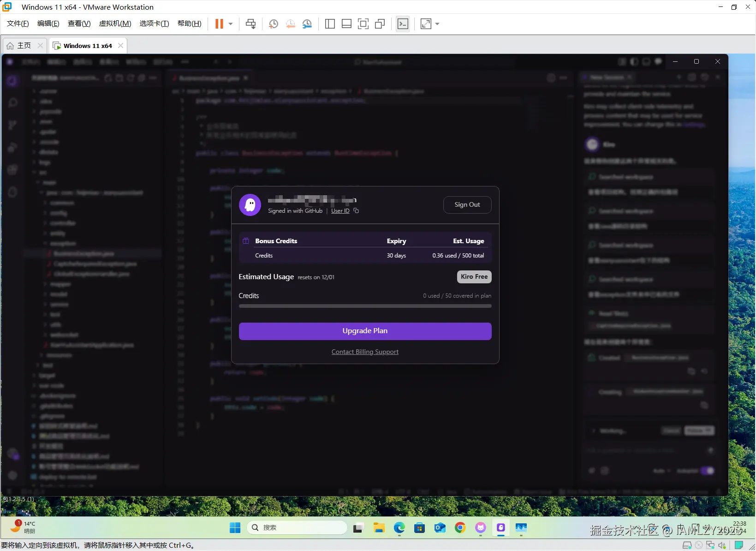Close the 主页 tab
This screenshot has width=756, height=551.
pos(40,46)
